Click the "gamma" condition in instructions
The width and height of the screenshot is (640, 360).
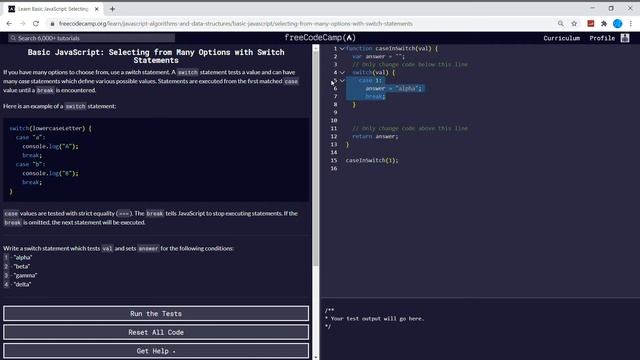click(25, 275)
